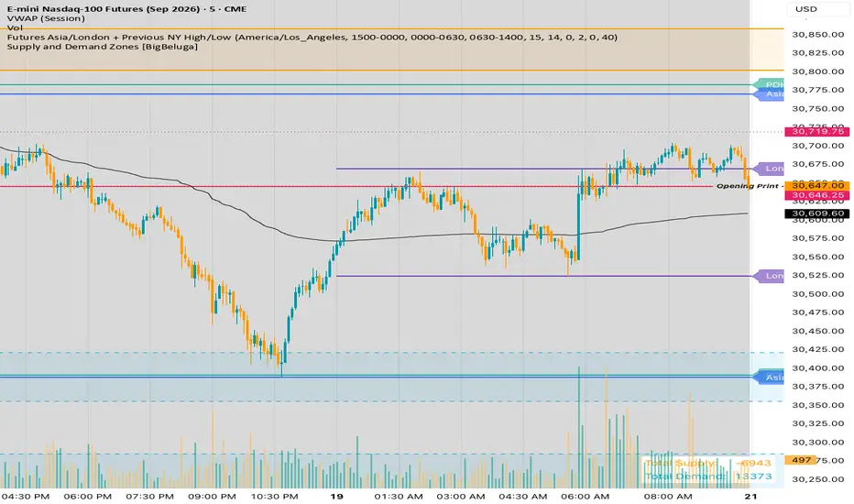This screenshot has width=854, height=504.
Task: Click the 30,425.00 price axis label
Action: (x=817, y=349)
